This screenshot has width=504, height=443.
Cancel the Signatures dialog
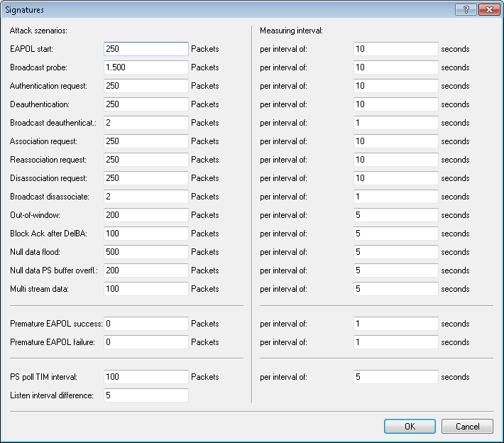[466, 426]
